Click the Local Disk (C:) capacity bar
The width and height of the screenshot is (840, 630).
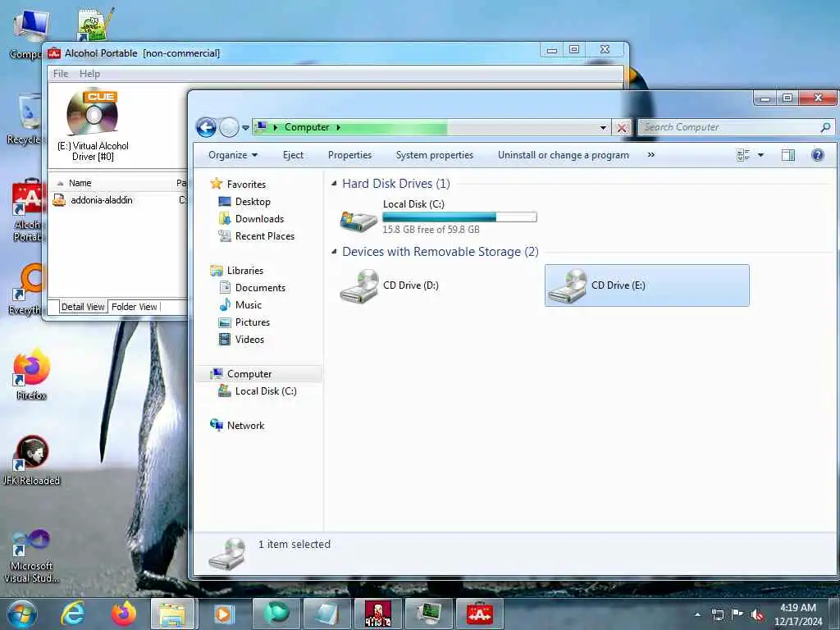(x=459, y=217)
